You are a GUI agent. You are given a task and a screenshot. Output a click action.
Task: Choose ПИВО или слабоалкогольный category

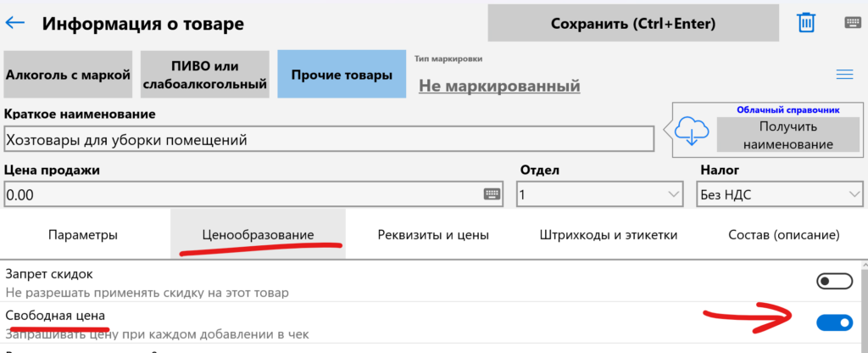click(x=204, y=75)
